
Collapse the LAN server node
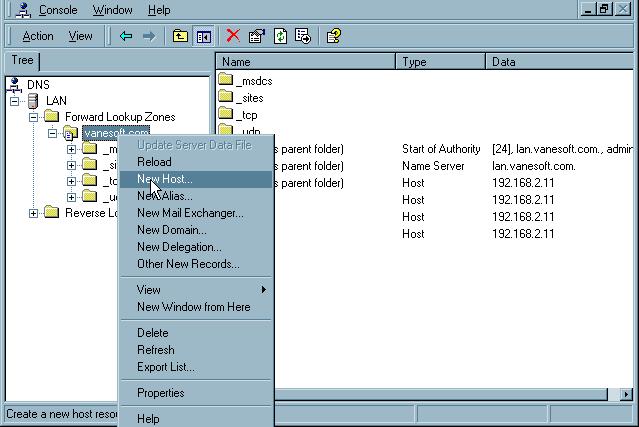click(15, 101)
